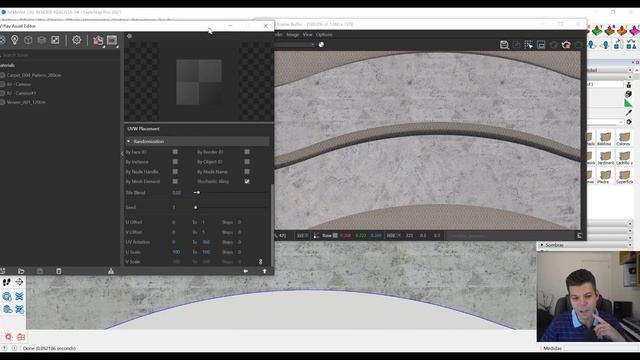
Task: Toggle the By Render ID checkbox
Action: click(247, 152)
